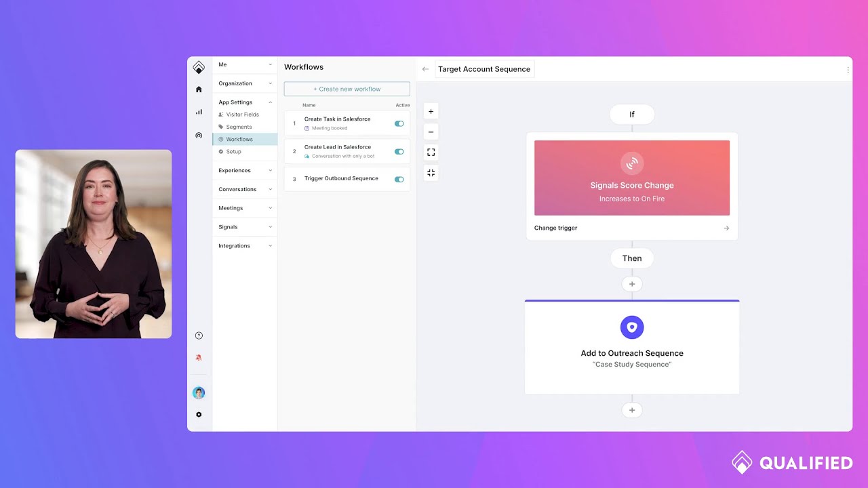Add a step below the Outreach Sequence card
The image size is (868, 488).
click(x=632, y=410)
